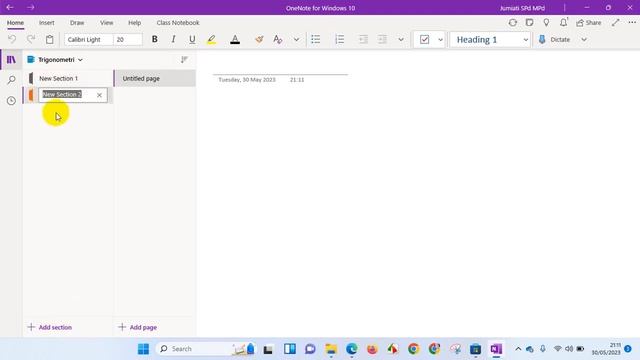Decrease paragraph indent
This screenshot has height=360, width=640.
coord(363,39)
